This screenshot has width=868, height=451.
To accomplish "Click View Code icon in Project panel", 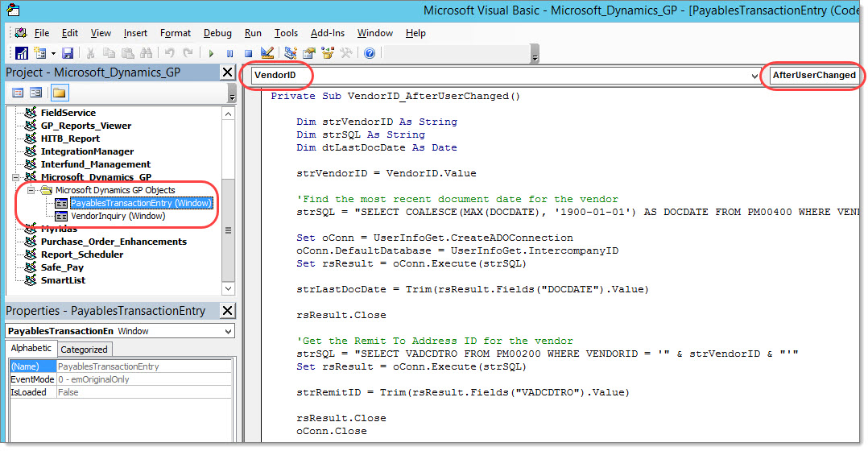I will [x=18, y=93].
